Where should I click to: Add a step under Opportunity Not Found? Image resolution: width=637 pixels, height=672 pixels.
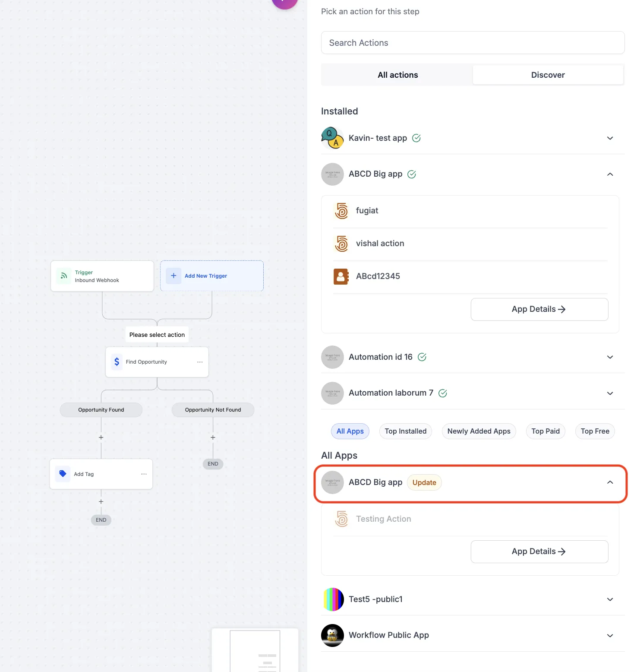click(x=213, y=437)
